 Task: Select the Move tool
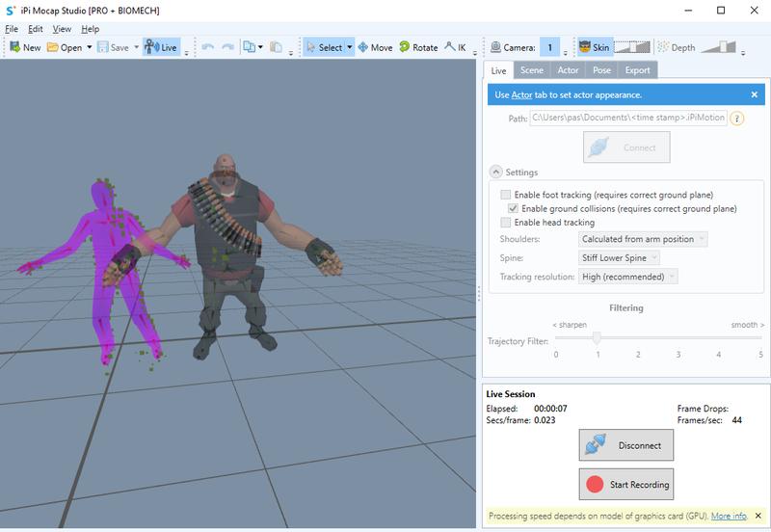coord(375,47)
